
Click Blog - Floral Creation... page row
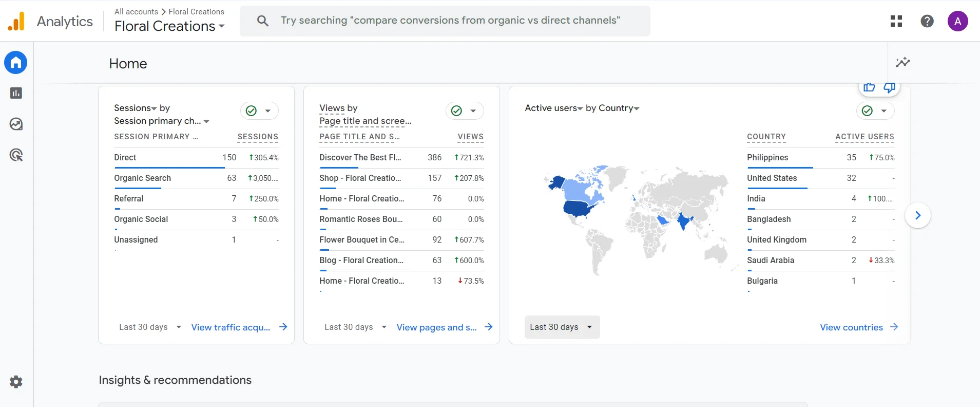(401, 261)
